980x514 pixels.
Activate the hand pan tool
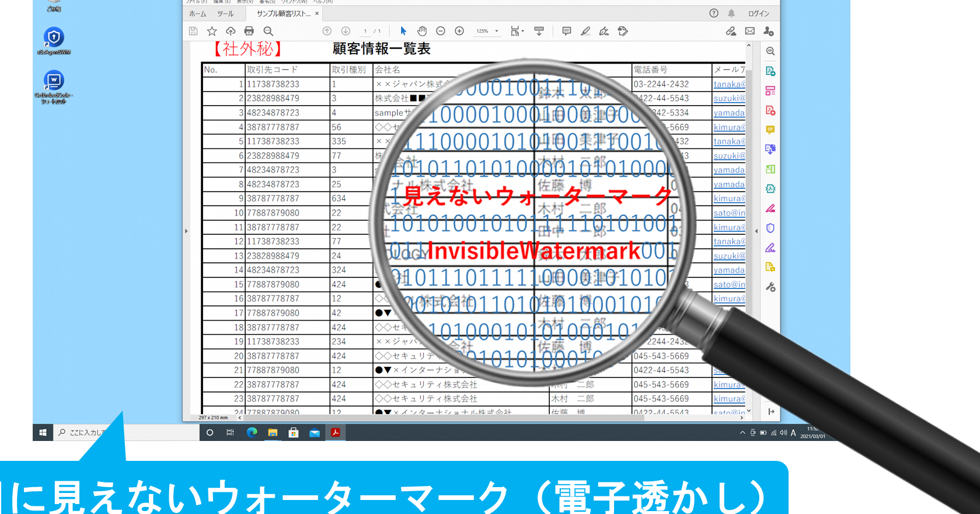[422, 31]
